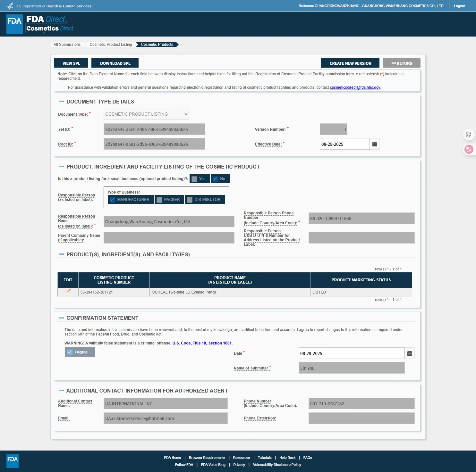This screenshot has width=476, height=472.
Task: Open U.S. Code Title 18 Section 1001 link
Action: [x=202, y=343]
